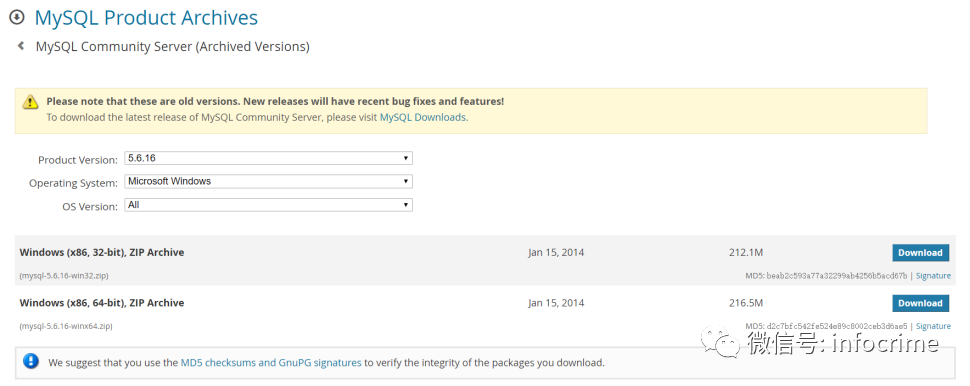This screenshot has height=386, width=970.
Task: Click the MD5 hash of the winx64 zip
Action: [837, 326]
